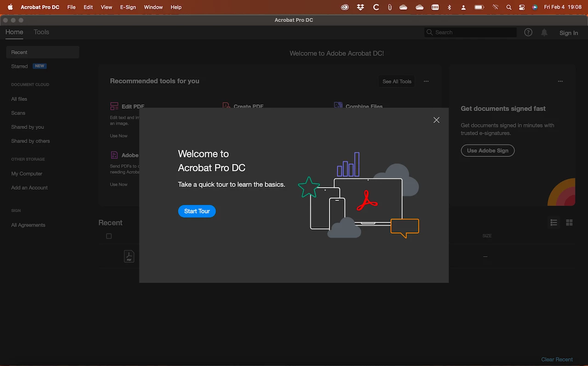The image size is (588, 366).
Task: Open the Adobe Sign card ellipsis menu
Action: click(x=560, y=81)
